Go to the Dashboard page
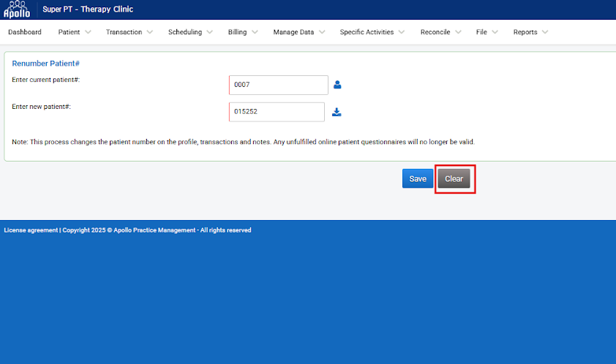Screen dimensions: 616x364 [25, 32]
